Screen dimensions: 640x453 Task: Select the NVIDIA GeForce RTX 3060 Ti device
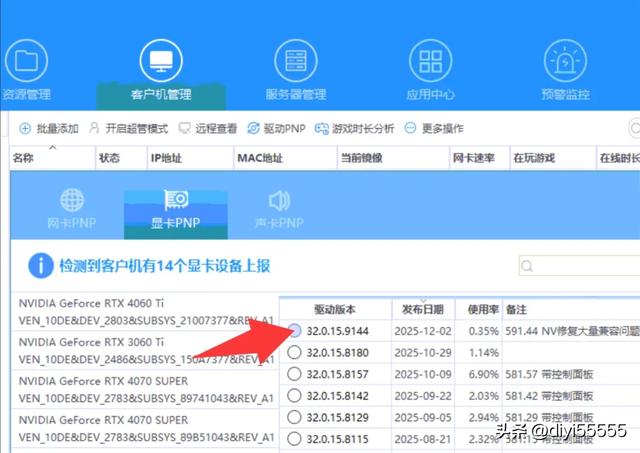[145, 351]
